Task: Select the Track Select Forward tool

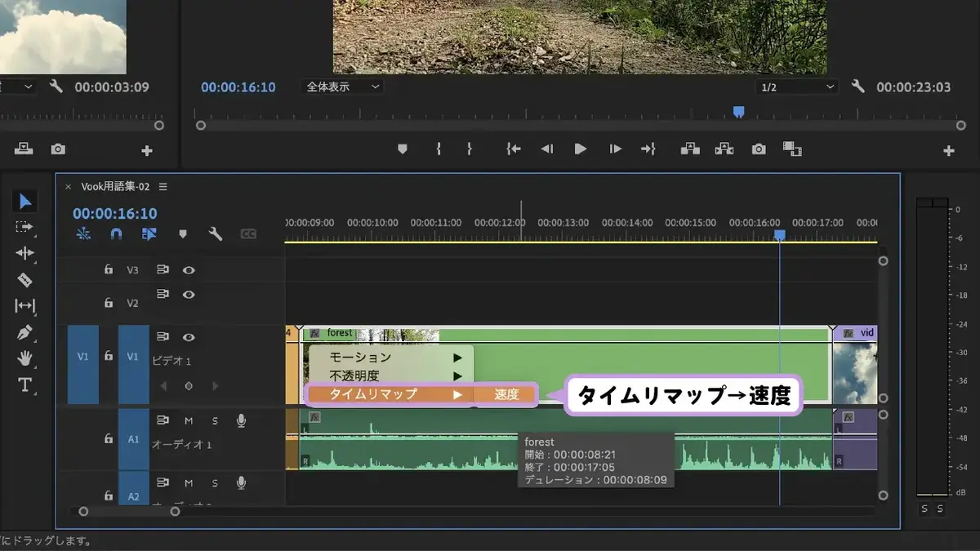Action: (24, 227)
